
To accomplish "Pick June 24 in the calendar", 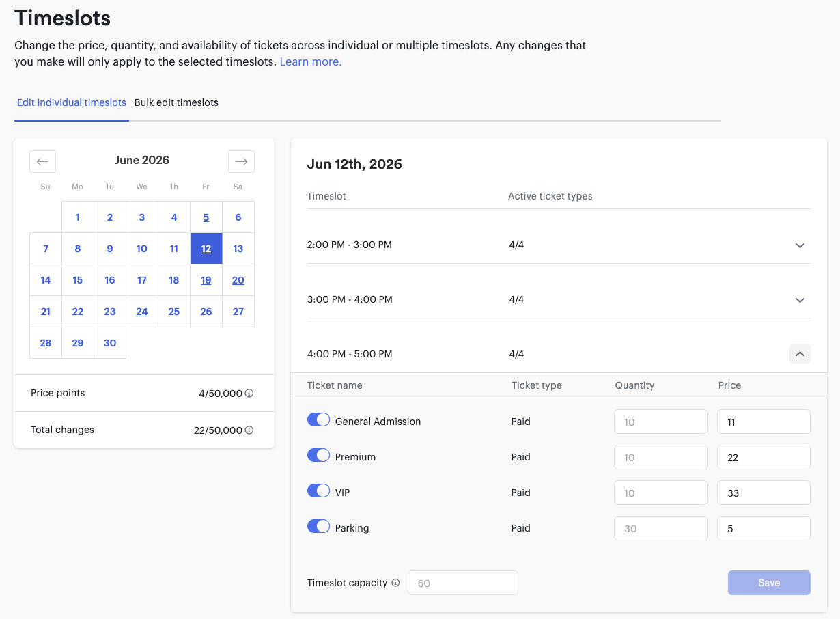I will [x=142, y=312].
